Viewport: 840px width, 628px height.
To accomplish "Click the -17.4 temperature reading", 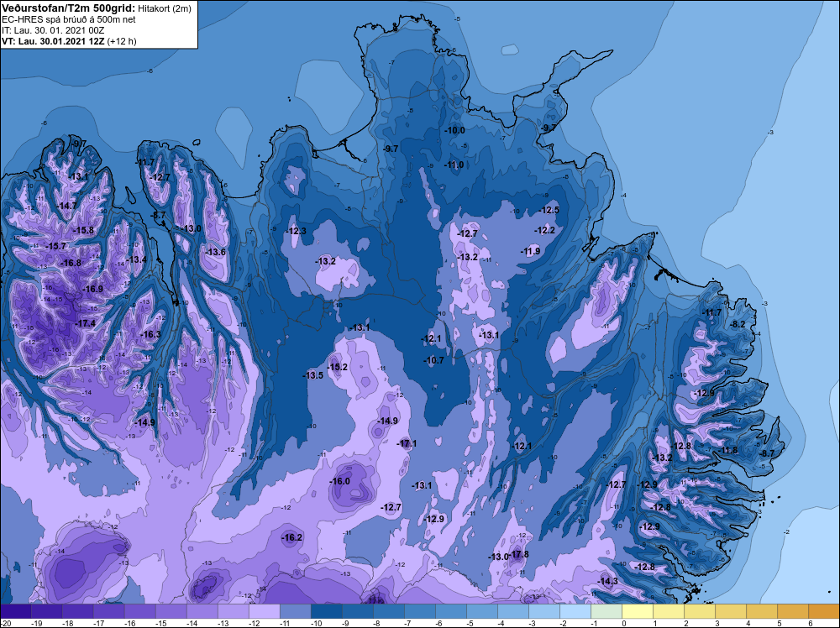I will 85,323.
